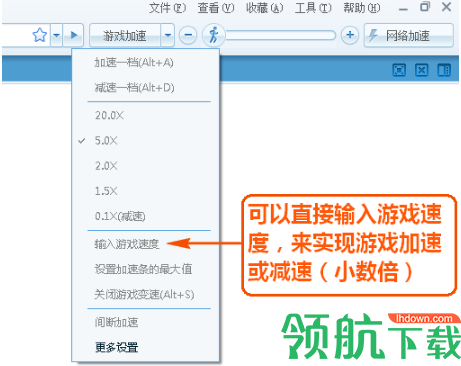
Task: Choose the 20.0X speed option
Action: coord(146,115)
